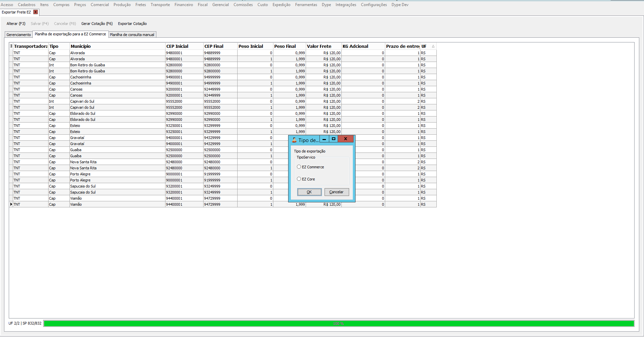
Task: Open the Cadastros menu
Action: click(x=27, y=5)
